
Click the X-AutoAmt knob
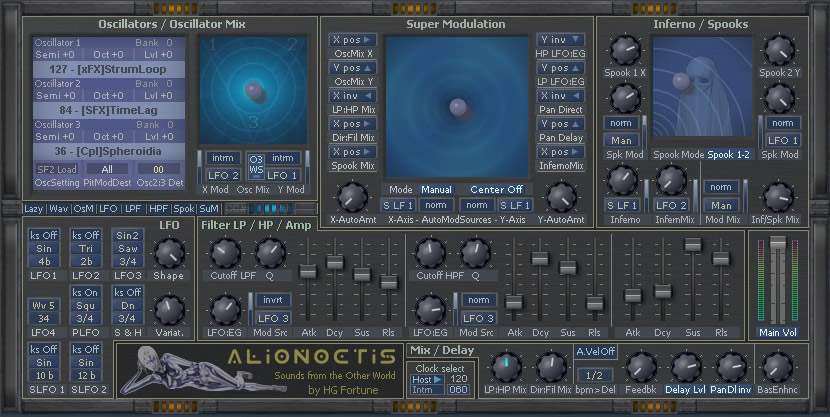coord(353,197)
